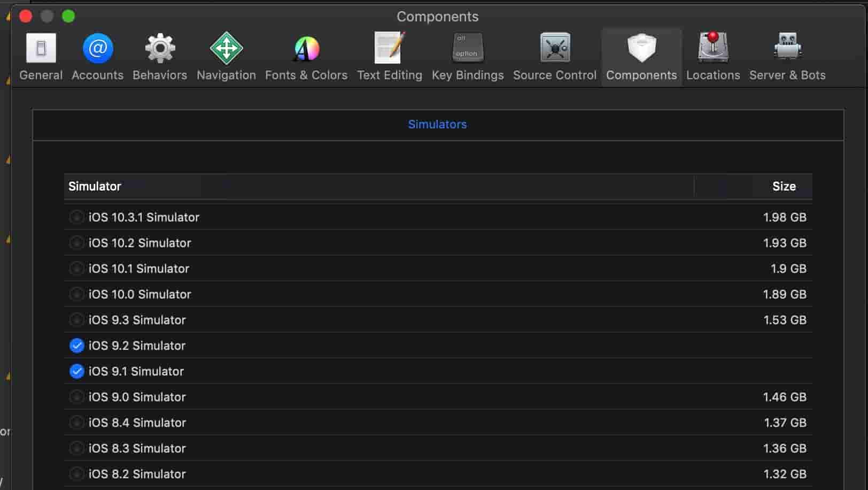Download the iOS 9.3 Simulator

point(76,320)
